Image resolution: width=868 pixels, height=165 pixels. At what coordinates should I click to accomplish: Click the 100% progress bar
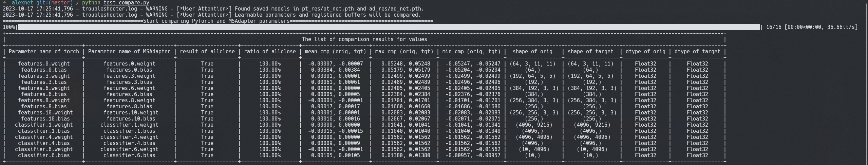click(x=389, y=27)
